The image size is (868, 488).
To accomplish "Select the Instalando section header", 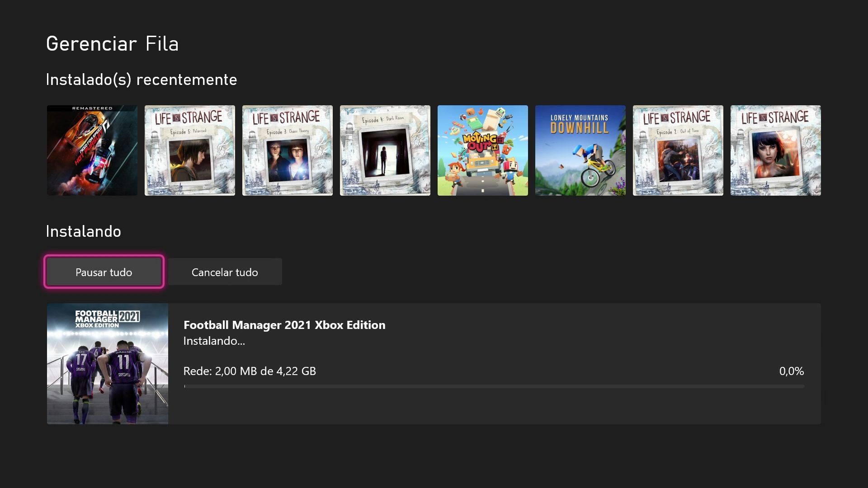I will pos(83,231).
